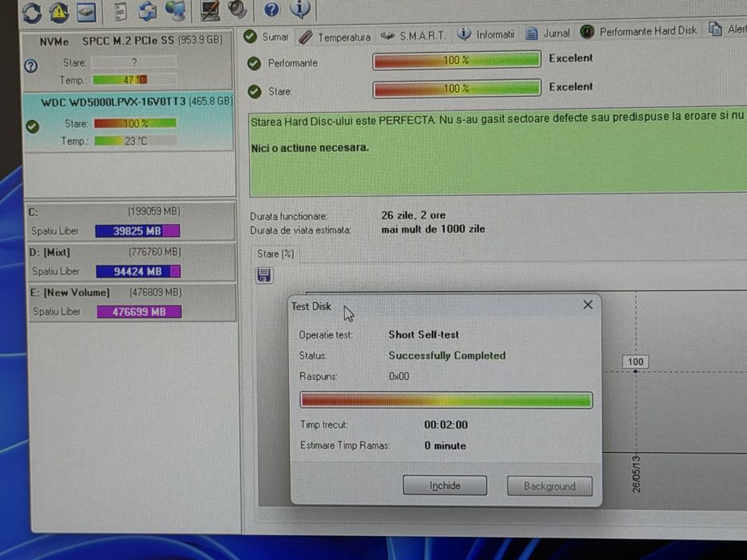The image size is (747, 560).
Task: Click the '26 zile, 2 ore' duration value
Action: pyautogui.click(x=413, y=215)
